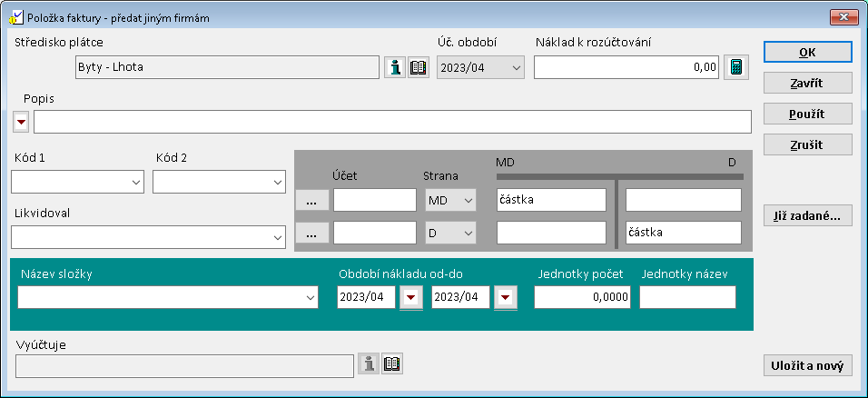The width and height of the screenshot is (868, 398).
Task: Click the info icon next to Středisko plátce
Action: tap(395, 67)
